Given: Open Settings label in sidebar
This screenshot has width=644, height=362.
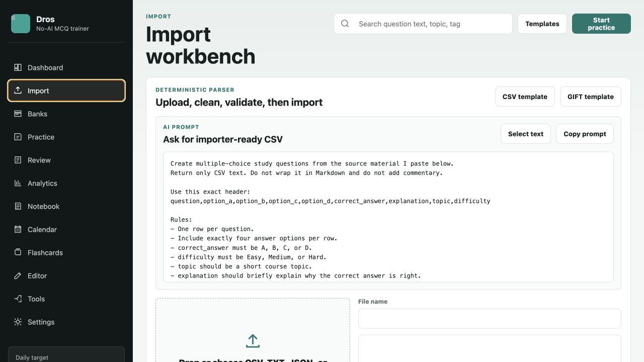Looking at the screenshot, I should point(41,322).
